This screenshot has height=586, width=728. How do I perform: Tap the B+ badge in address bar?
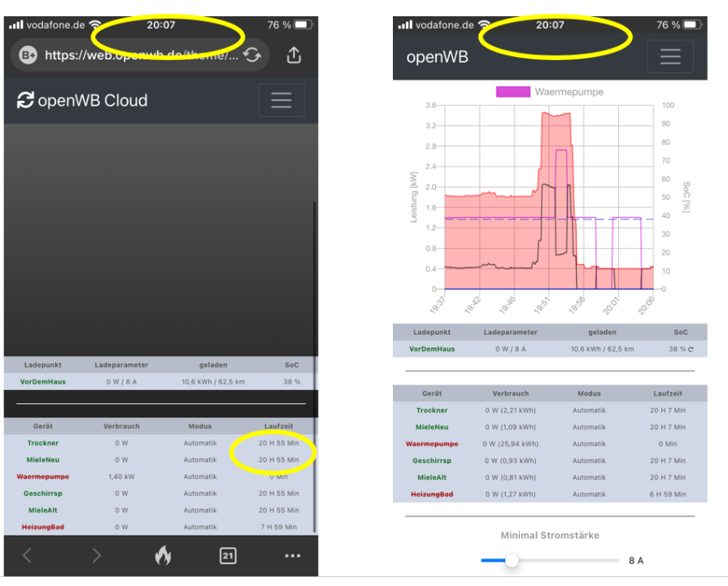click(28, 55)
